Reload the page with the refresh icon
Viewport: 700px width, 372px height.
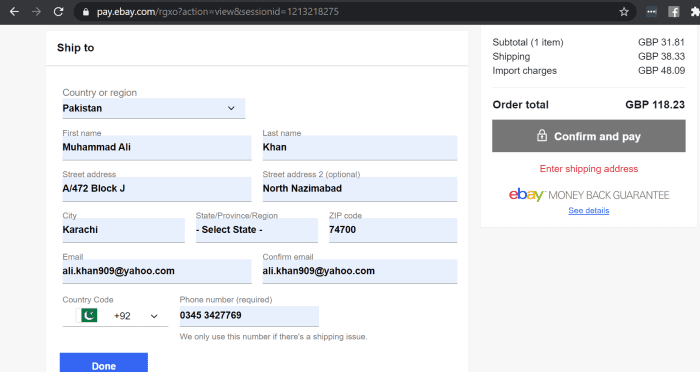click(58, 12)
